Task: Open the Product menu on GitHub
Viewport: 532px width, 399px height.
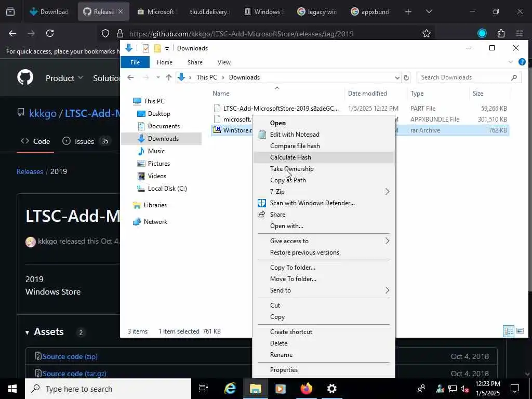Action: pos(64,78)
